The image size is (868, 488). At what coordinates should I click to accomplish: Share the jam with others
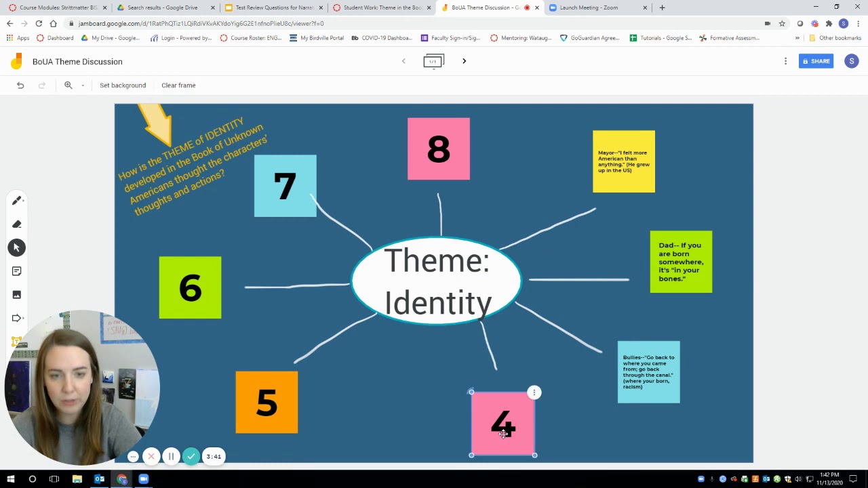pyautogui.click(x=816, y=61)
